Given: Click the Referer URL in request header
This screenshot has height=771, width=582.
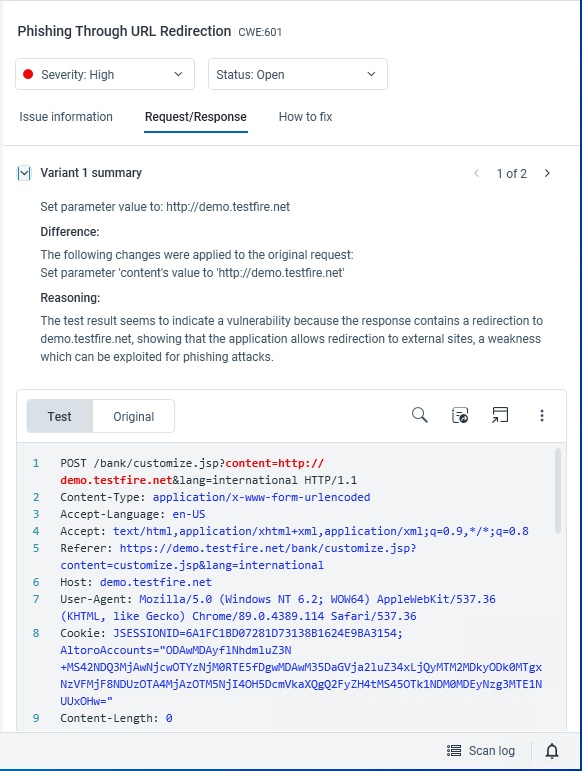Looking at the screenshot, I should point(238,557).
